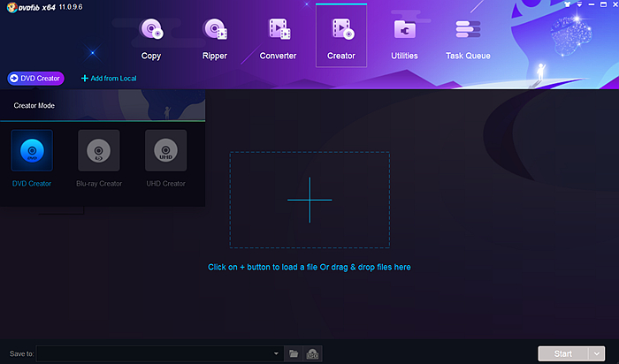Click the 'UHD Creator' label
Viewport: 619px width, 364px height.
tap(166, 184)
